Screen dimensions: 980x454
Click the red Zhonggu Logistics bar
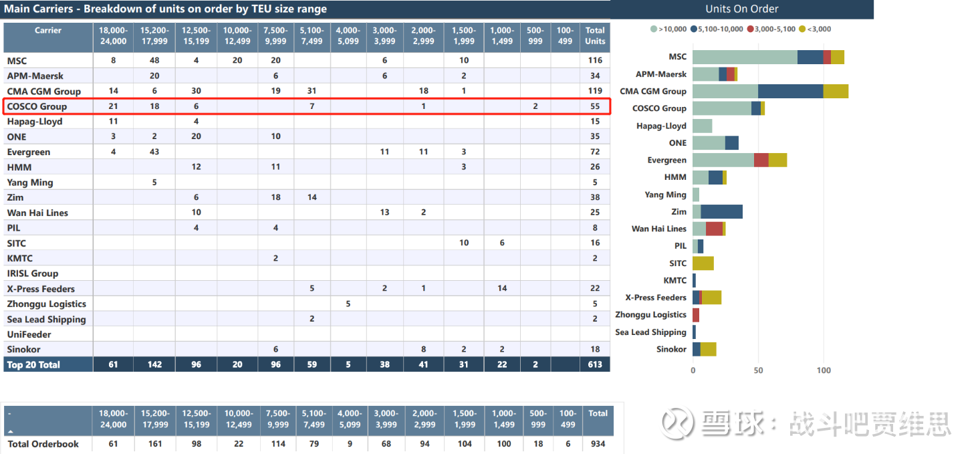tap(696, 314)
